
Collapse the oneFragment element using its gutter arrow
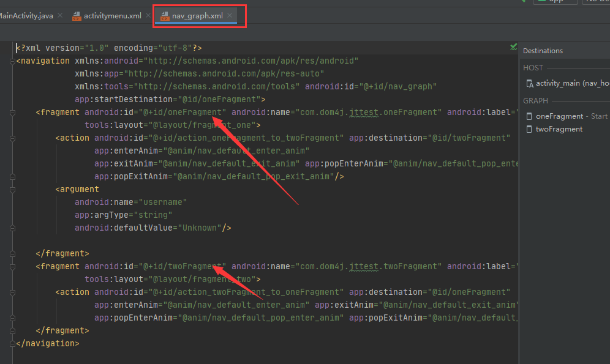12,112
